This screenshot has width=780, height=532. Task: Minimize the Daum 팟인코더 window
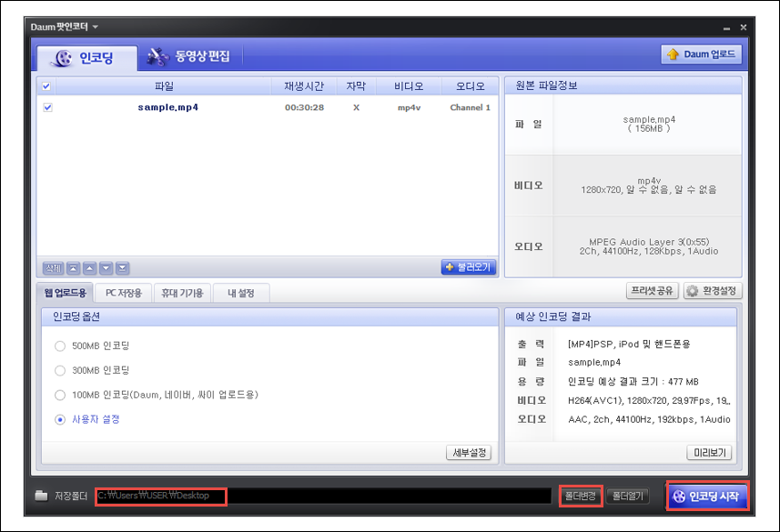point(727,28)
